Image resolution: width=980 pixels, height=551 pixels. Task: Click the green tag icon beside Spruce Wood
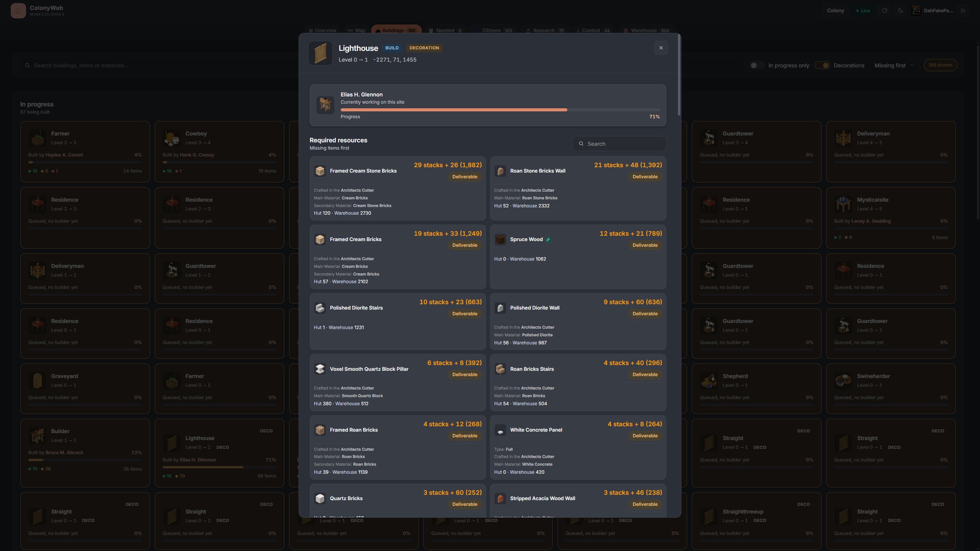tap(548, 240)
